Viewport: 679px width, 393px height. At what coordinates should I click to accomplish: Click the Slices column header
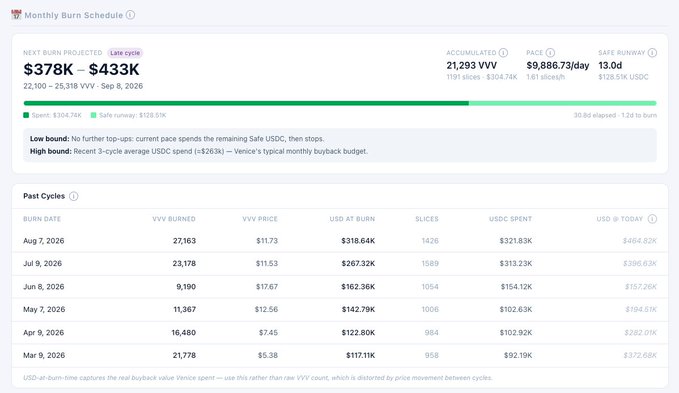click(x=427, y=219)
